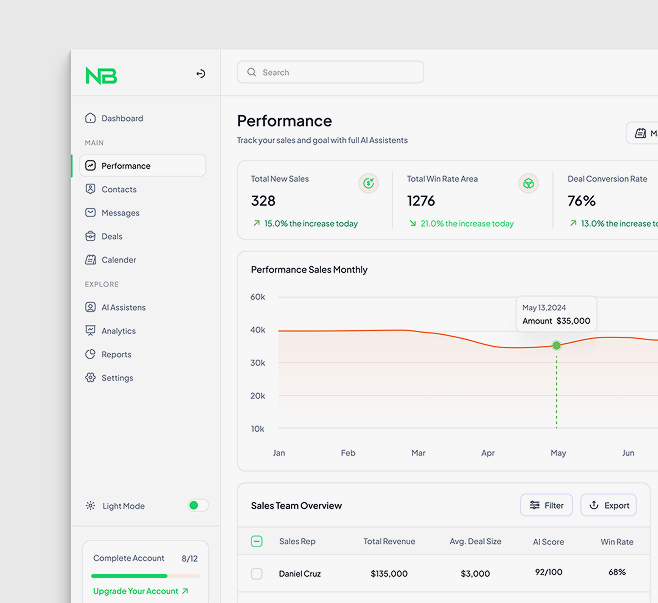
Task: Check the Daniel Cruz row checkbox
Action: pos(257,574)
